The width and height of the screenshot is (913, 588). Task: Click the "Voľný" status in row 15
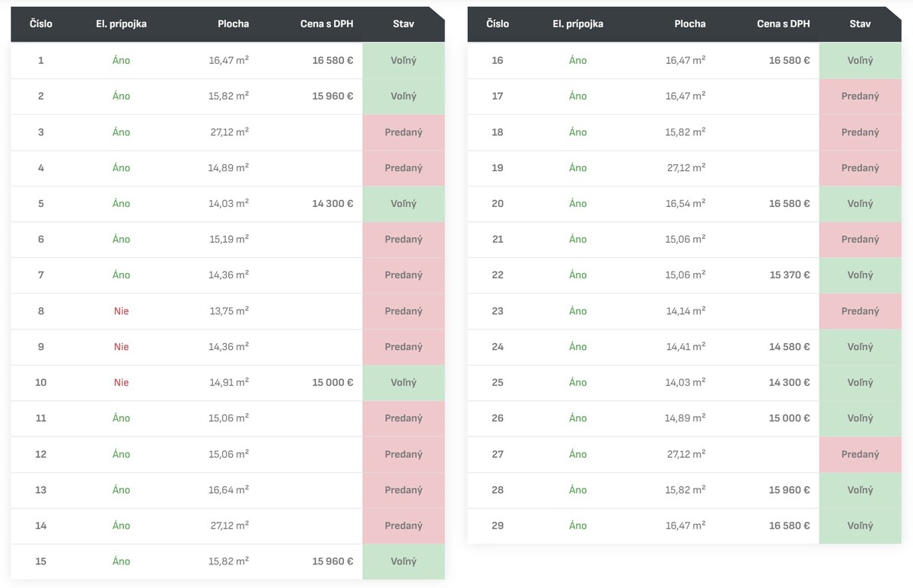point(403,561)
